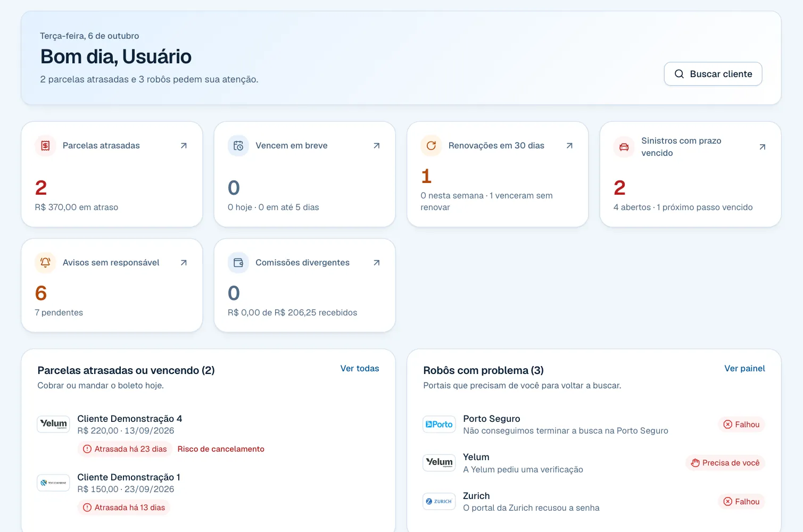
Task: Open Parcelas atrasadas card arrow
Action: (x=184, y=146)
